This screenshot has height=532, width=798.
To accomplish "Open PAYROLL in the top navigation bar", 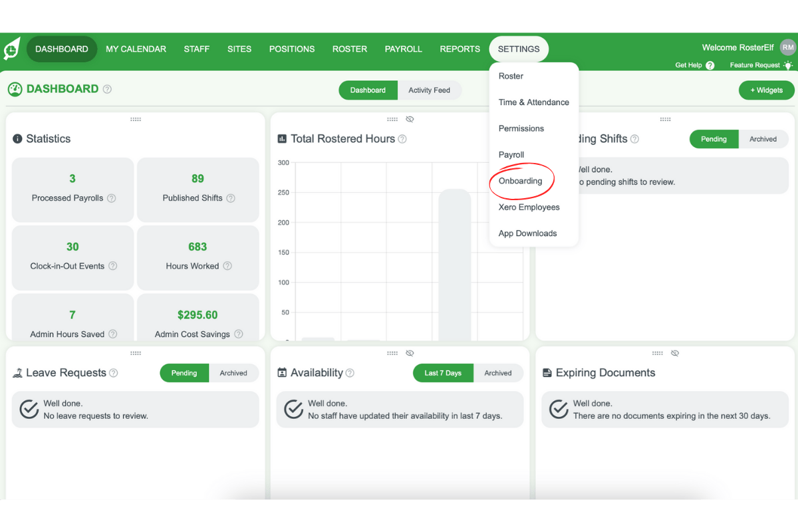I will click(x=404, y=49).
